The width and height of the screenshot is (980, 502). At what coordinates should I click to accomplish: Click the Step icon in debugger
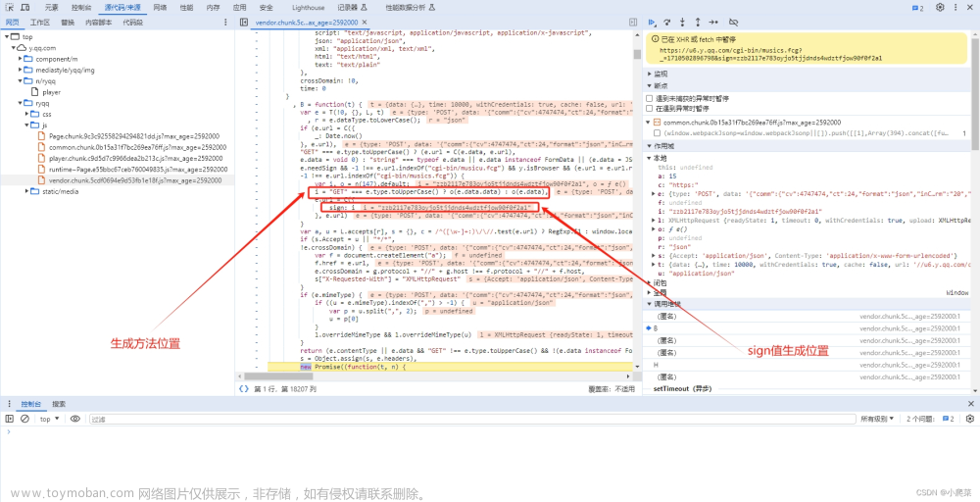[x=713, y=22]
